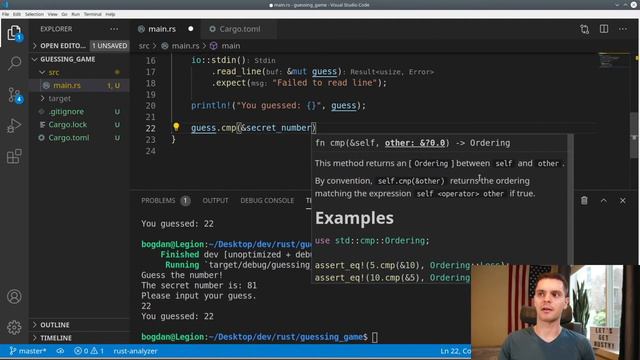Open Source Control view with 4 badge
This screenshot has height=360, width=640.
tap(14, 95)
